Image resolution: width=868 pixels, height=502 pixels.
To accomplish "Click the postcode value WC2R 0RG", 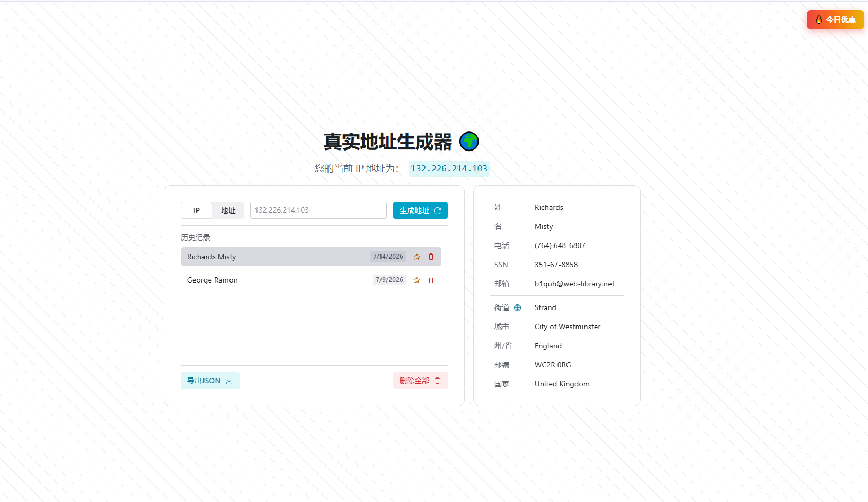I will pos(553,365).
